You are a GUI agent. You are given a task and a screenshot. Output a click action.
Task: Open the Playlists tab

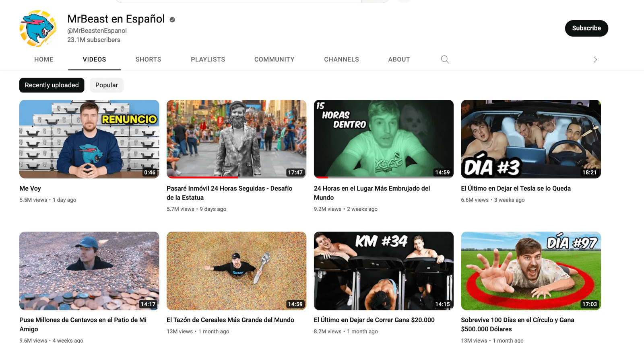click(208, 60)
